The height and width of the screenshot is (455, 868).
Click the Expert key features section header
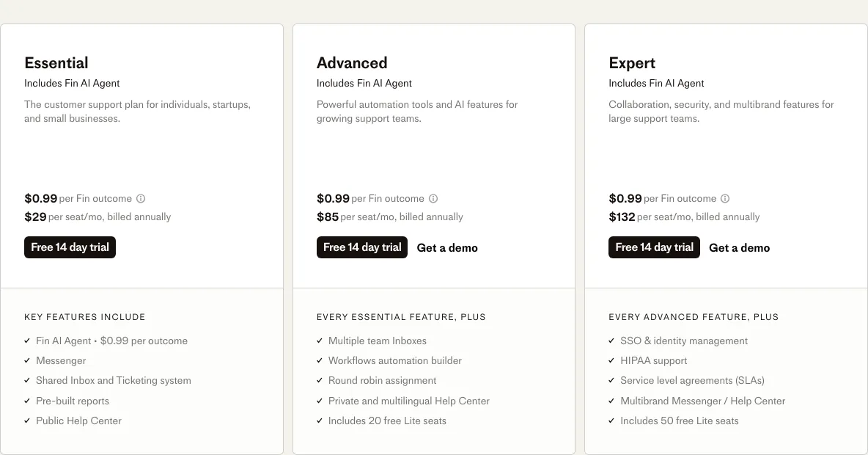(693, 317)
